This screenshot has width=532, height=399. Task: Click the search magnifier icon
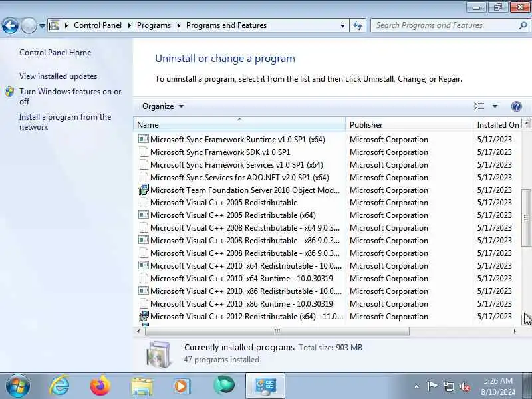pyautogui.click(x=523, y=25)
